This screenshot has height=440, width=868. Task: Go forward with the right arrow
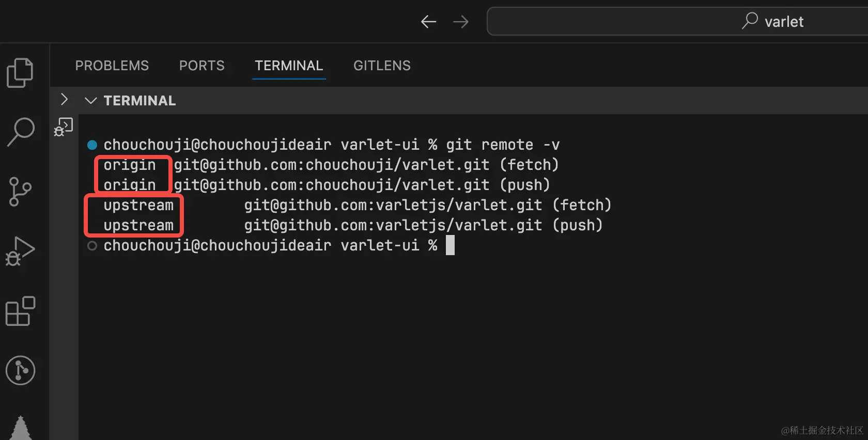pyautogui.click(x=460, y=22)
